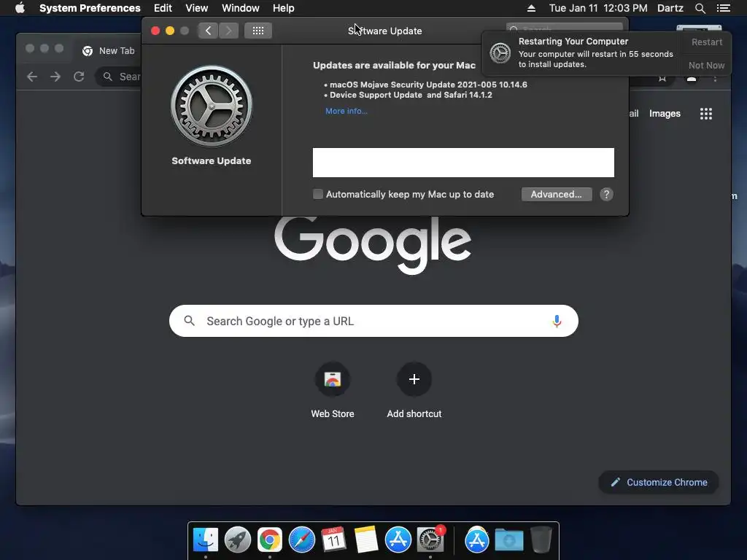Click Restart in the notification
Viewport: 747px width, 560px height.
click(706, 42)
